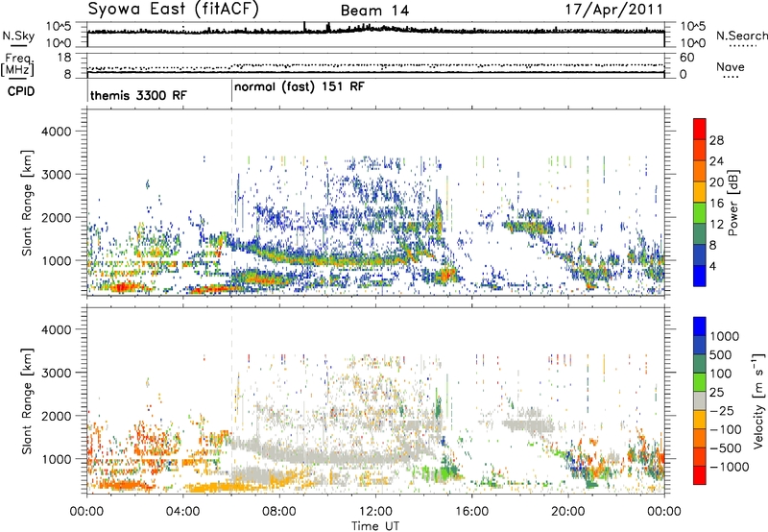Click the 'Beam 14' label
The image size is (768, 532).
[374, 11]
